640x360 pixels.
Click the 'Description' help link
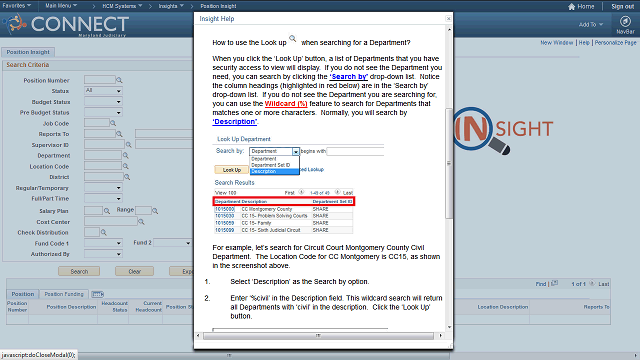235,121
